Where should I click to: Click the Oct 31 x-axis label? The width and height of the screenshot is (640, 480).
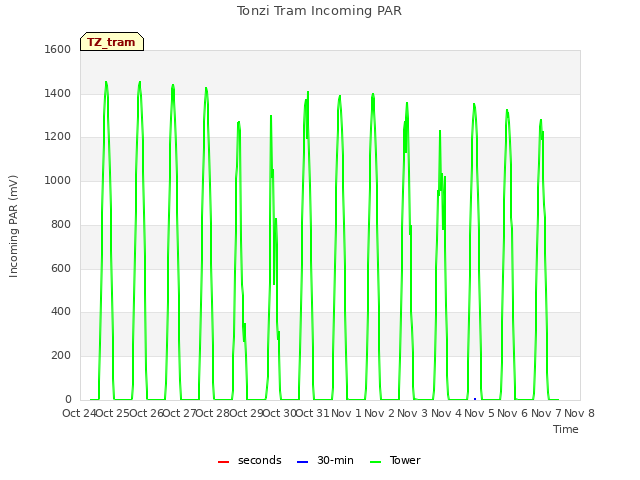click(x=312, y=413)
